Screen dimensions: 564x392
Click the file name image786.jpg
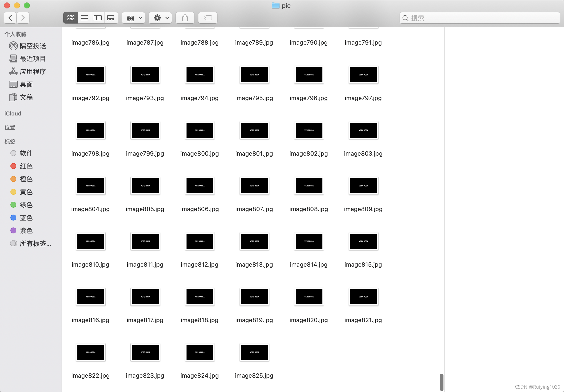[x=91, y=43]
